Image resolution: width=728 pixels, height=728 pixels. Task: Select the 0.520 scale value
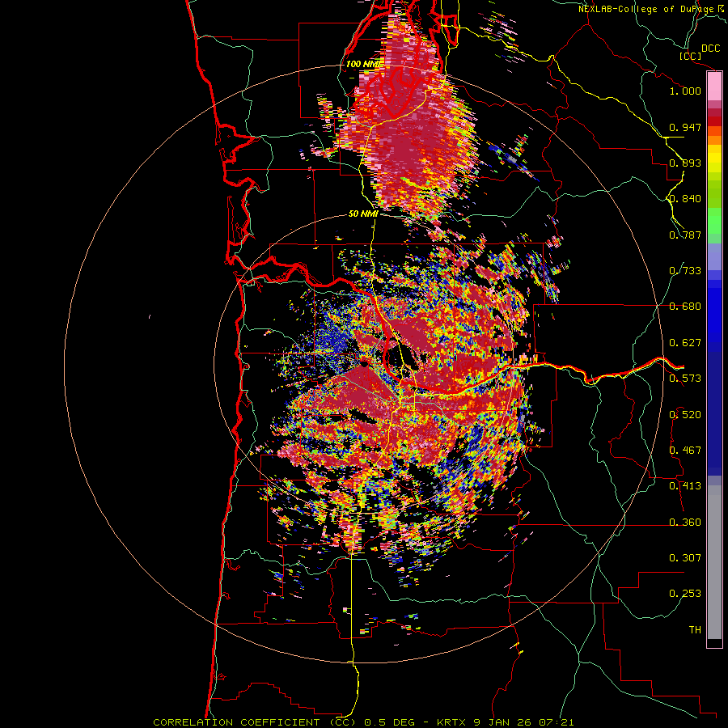(685, 415)
